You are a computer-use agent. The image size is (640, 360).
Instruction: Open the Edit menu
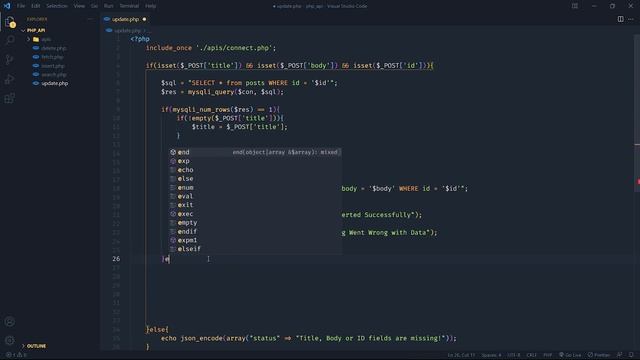click(x=36, y=6)
